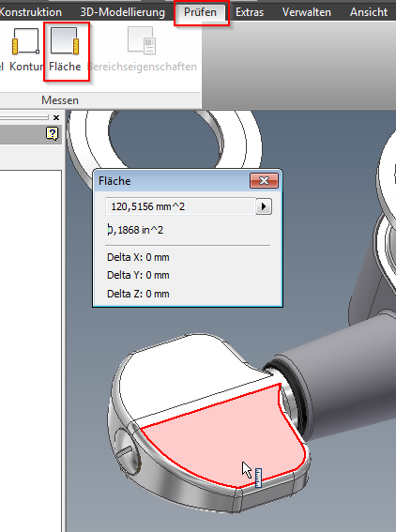Expand the flyout arrow in the Fläche dialog
This screenshot has height=532, width=396.
click(x=264, y=206)
